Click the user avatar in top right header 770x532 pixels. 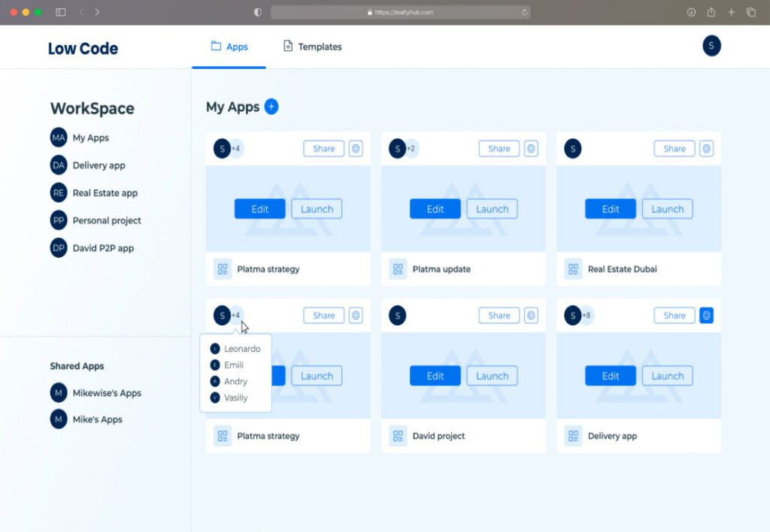(711, 46)
